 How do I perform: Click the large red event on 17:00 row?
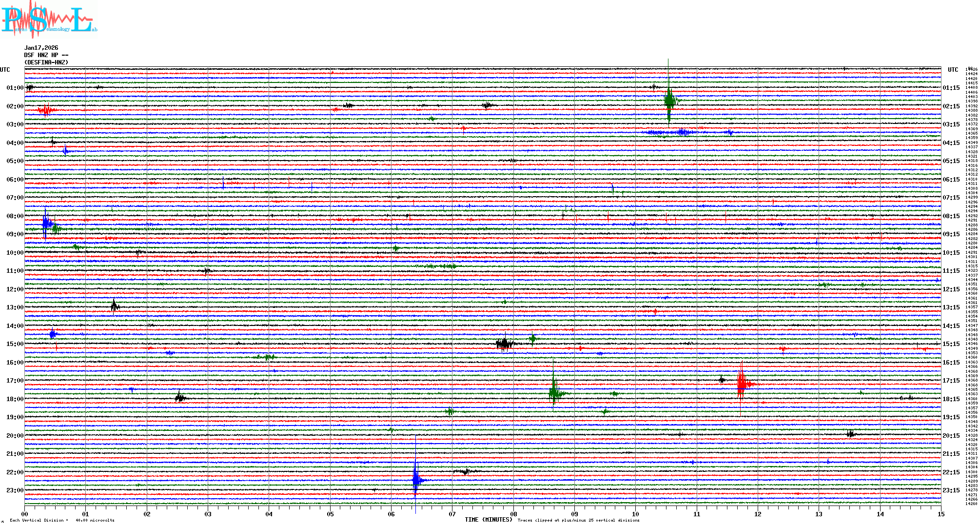(x=742, y=385)
